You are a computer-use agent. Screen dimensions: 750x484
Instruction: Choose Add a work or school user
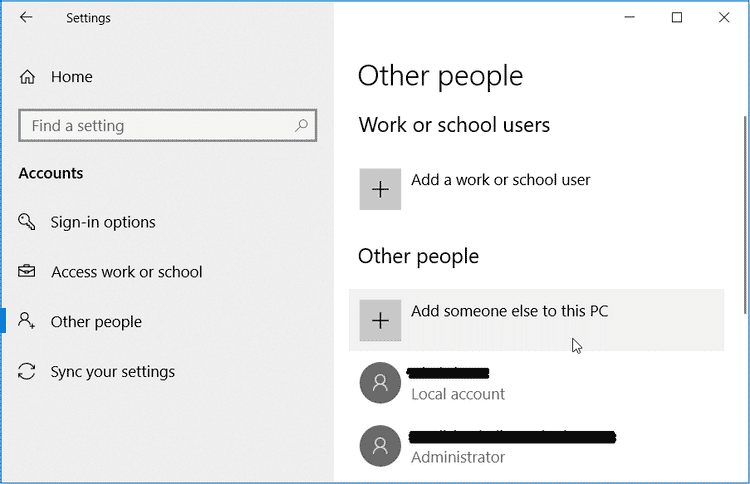500,180
